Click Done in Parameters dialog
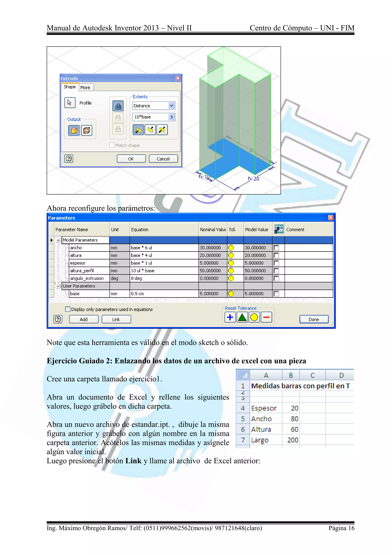 (x=314, y=319)
